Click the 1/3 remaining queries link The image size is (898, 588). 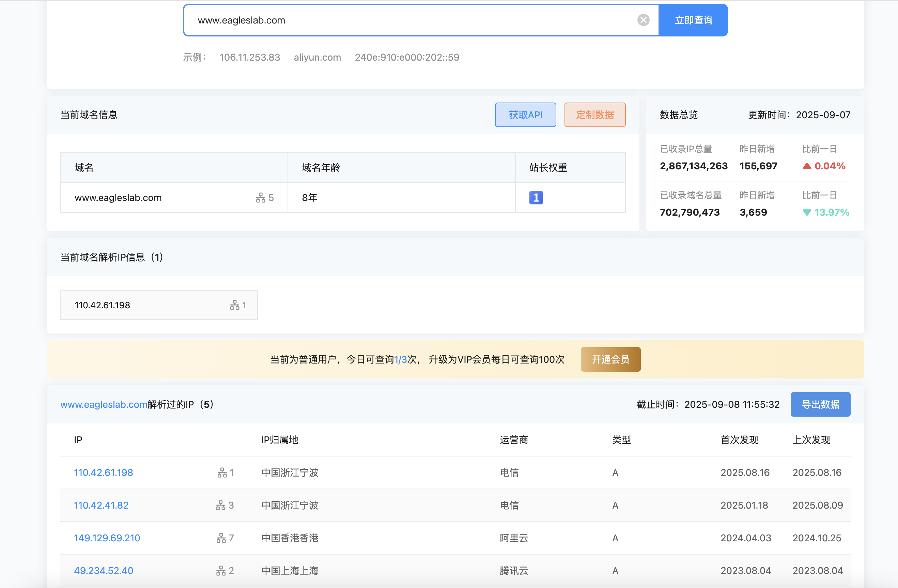click(x=401, y=359)
